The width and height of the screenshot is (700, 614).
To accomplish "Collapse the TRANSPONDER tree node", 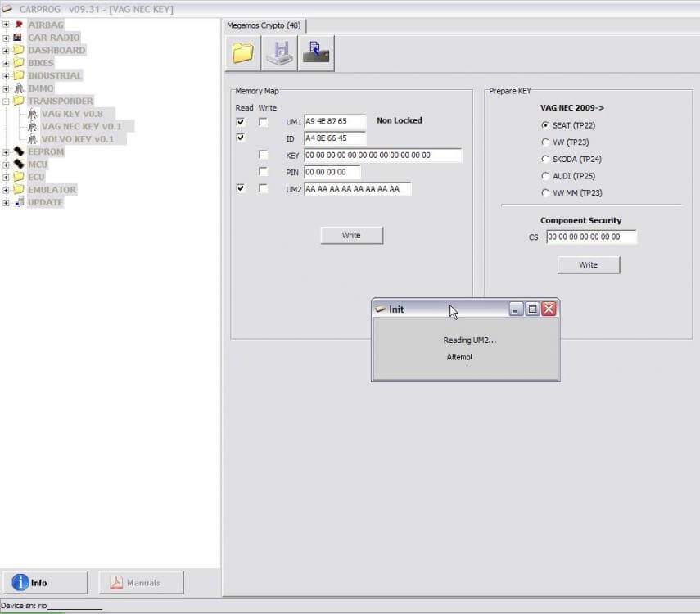I will [6, 102].
